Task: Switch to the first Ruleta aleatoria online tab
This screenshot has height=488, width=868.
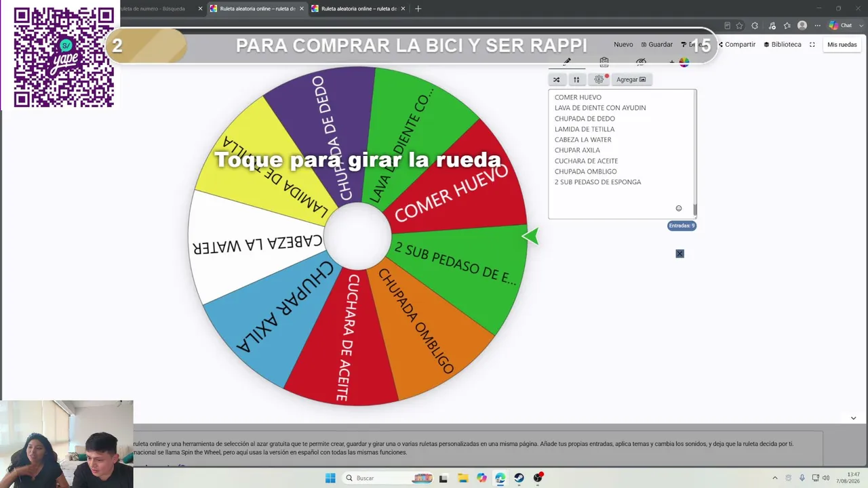Action: click(x=257, y=9)
